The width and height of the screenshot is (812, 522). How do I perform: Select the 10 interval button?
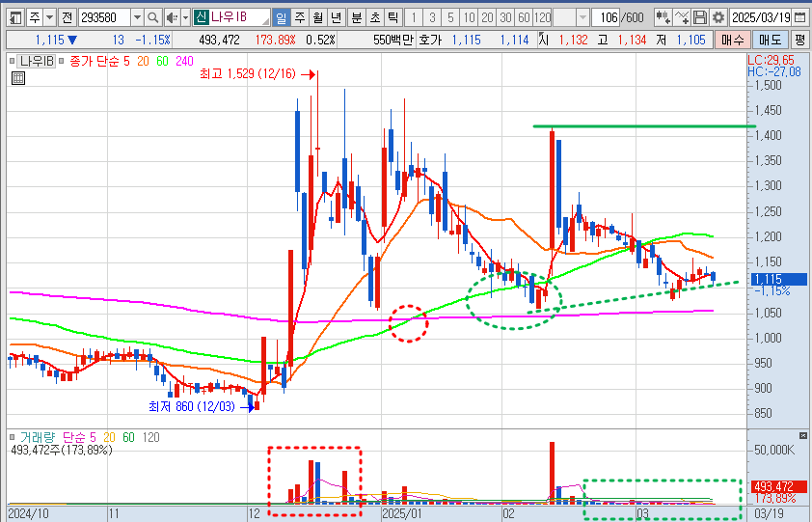(469, 17)
